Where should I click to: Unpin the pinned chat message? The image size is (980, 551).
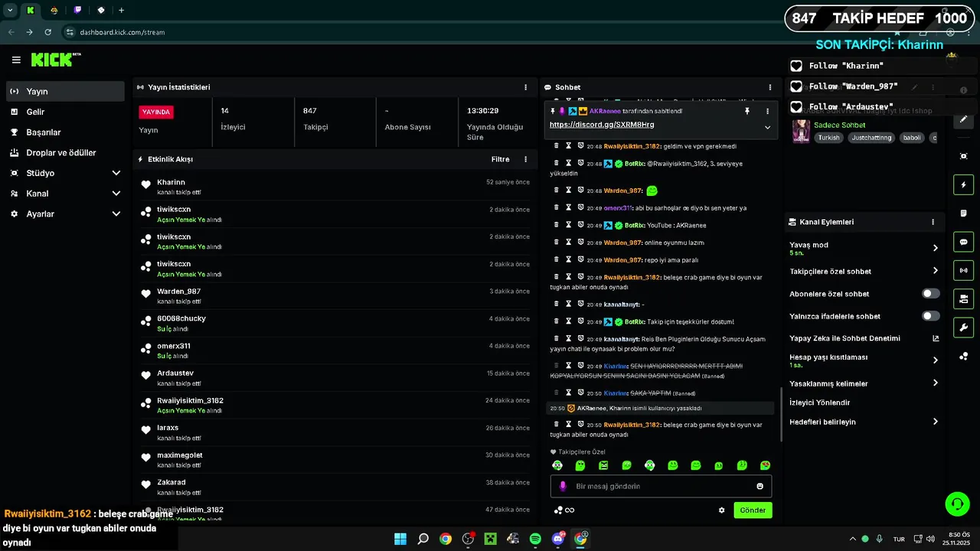[x=747, y=111]
